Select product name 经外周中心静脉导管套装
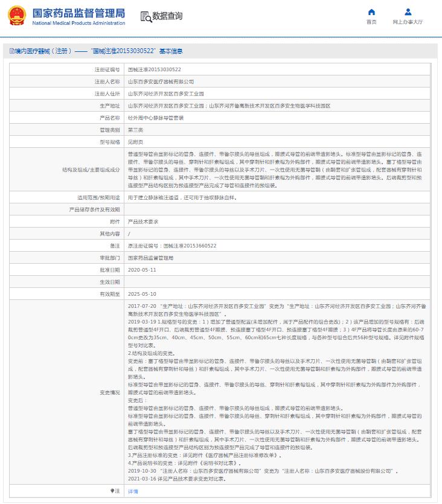The height and width of the screenshot is (504, 442). [156, 118]
